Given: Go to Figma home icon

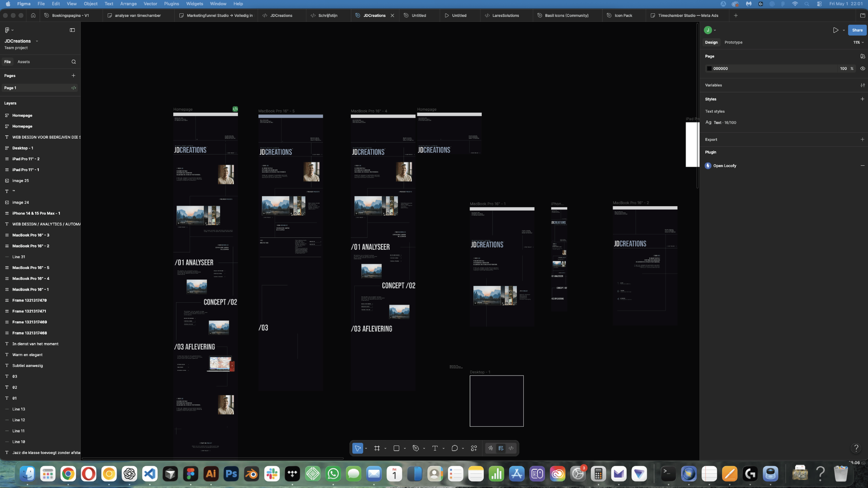Looking at the screenshot, I should tap(33, 16).
